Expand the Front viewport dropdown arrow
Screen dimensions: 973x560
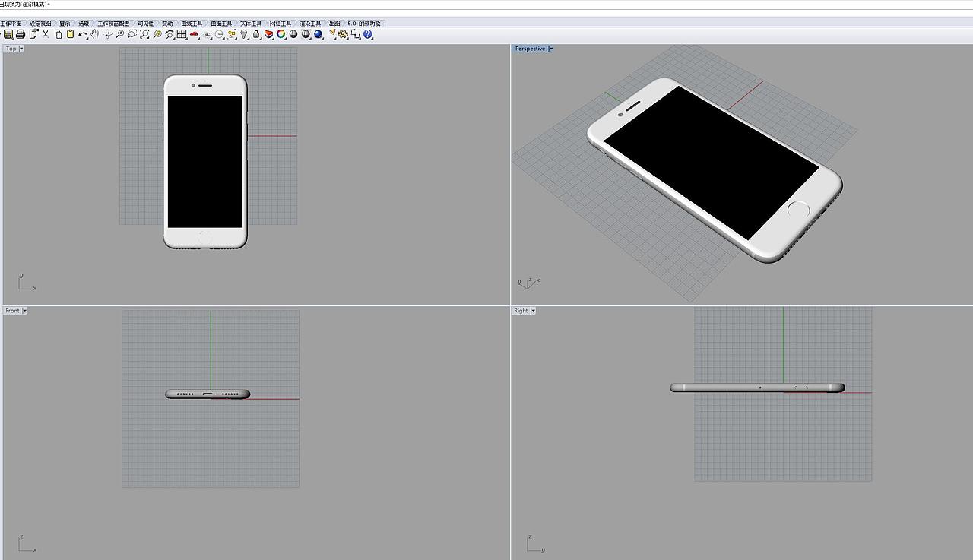(x=25, y=310)
